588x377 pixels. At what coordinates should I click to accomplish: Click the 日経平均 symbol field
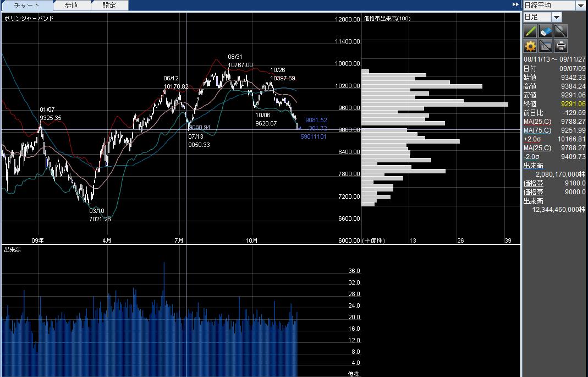point(549,6)
